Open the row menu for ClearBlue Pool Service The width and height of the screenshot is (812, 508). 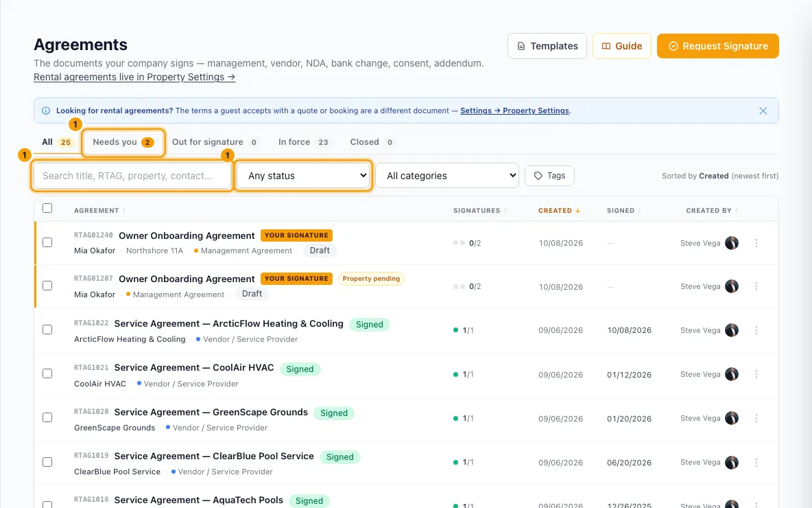click(x=756, y=463)
